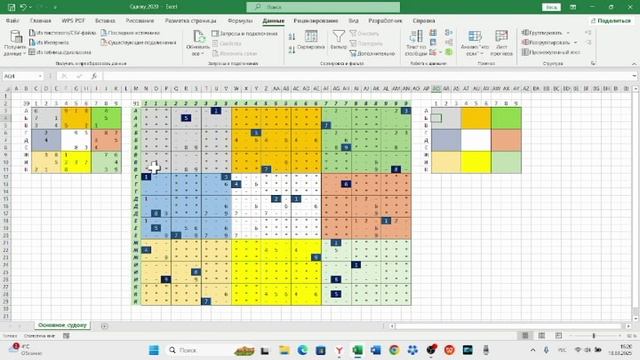Open Manage Data Model green icon
This screenshot has height=360, width=640.
(449, 52)
